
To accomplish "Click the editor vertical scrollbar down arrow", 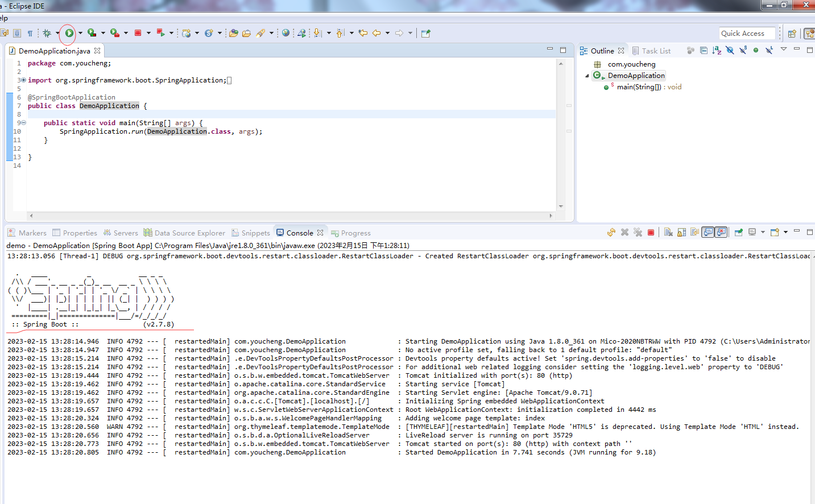I will click(x=561, y=206).
